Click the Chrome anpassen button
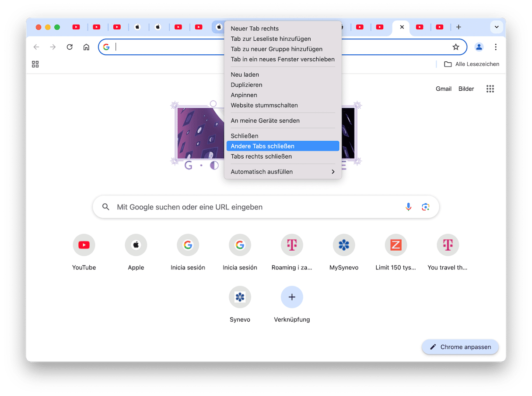The height and width of the screenshot is (396, 532). coord(460,347)
